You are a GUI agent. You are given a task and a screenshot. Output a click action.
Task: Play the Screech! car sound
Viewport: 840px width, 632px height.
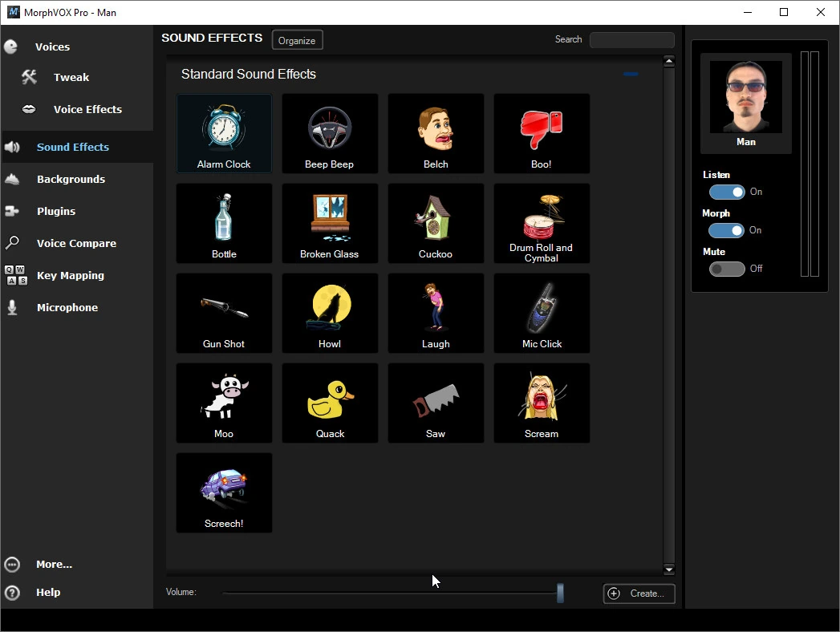[x=224, y=492]
